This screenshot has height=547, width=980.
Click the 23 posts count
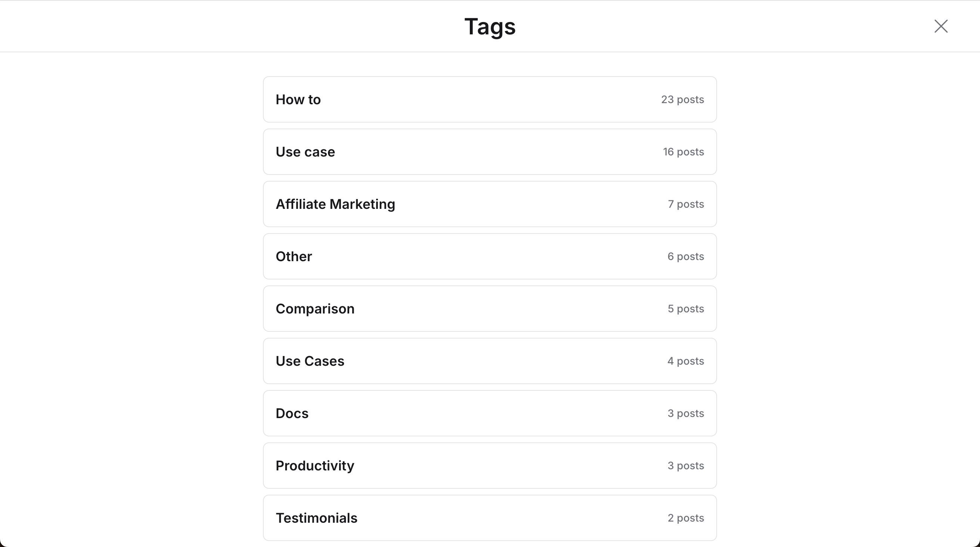coord(682,99)
